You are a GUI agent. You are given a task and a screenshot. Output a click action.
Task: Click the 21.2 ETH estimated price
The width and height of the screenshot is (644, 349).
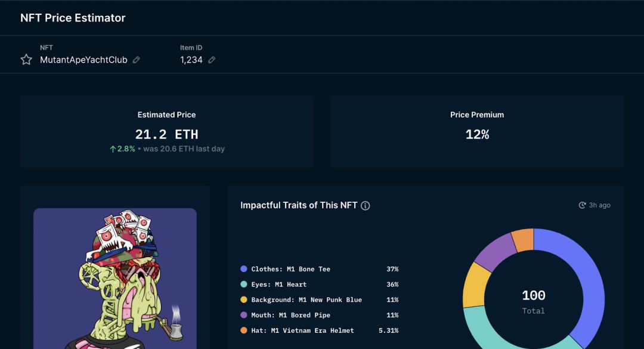[x=166, y=134]
